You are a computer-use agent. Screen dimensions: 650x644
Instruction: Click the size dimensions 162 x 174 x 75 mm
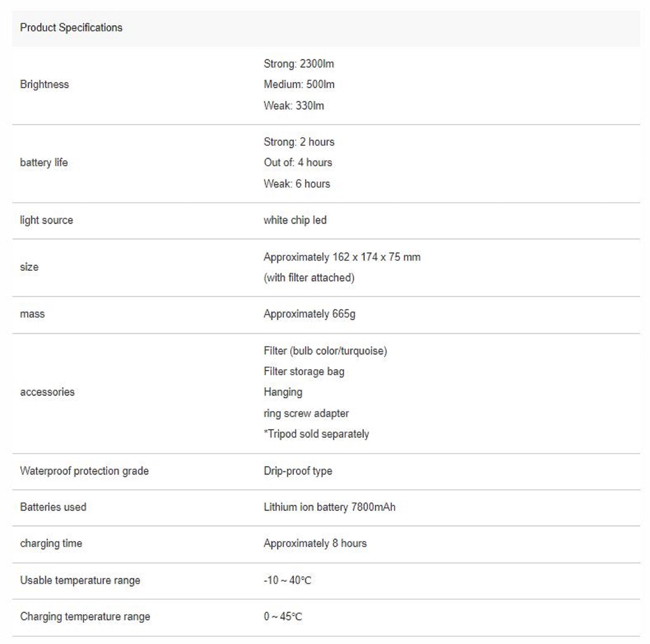(x=342, y=257)
